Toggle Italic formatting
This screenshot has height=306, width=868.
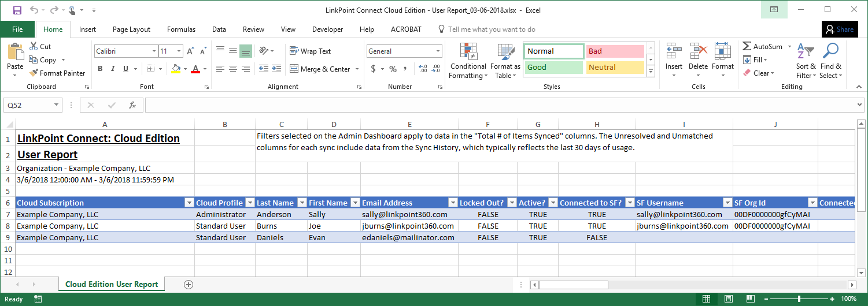tap(113, 69)
